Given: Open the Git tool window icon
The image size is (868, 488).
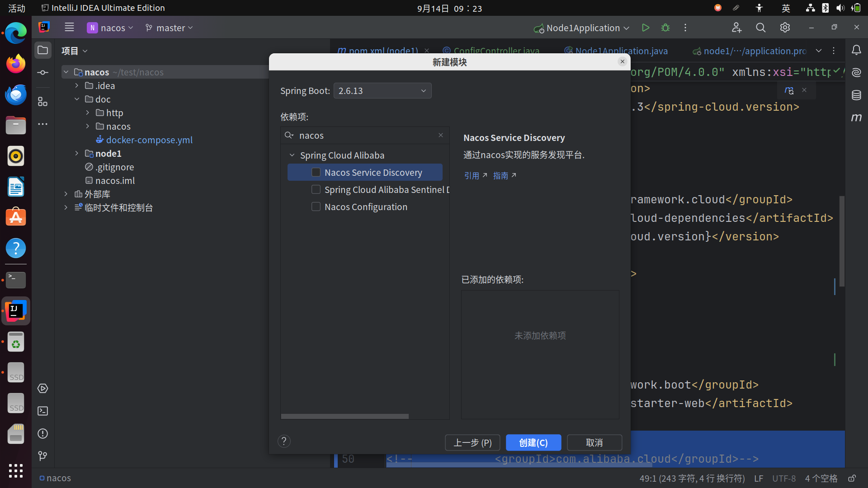Looking at the screenshot, I should click(43, 456).
